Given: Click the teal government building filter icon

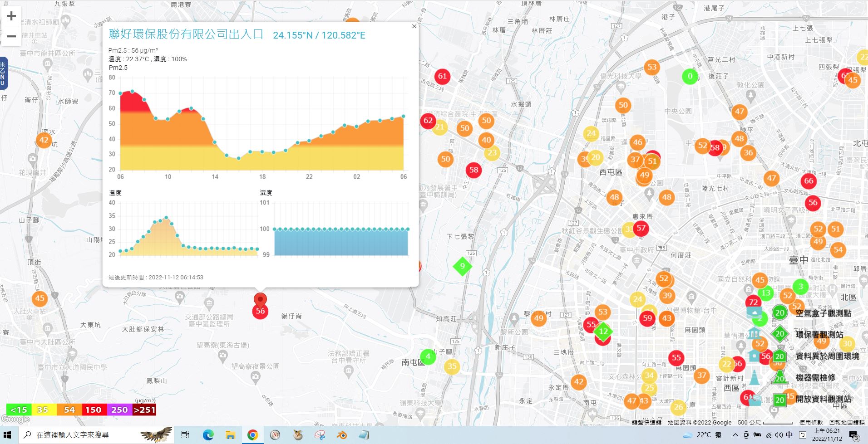Looking at the screenshot, I should 755,333.
